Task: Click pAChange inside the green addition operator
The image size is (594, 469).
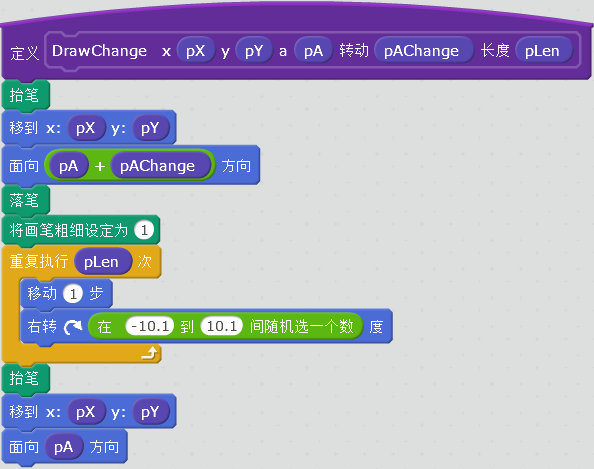Action: pyautogui.click(x=160, y=166)
